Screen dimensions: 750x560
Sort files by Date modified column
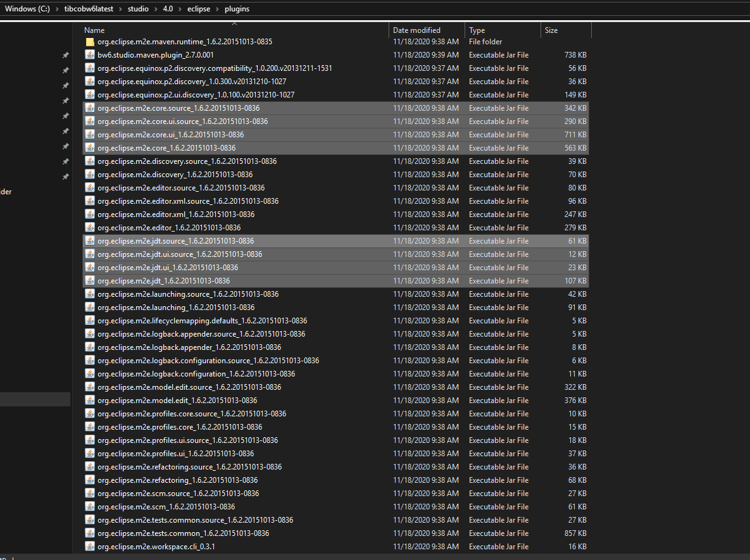(416, 30)
